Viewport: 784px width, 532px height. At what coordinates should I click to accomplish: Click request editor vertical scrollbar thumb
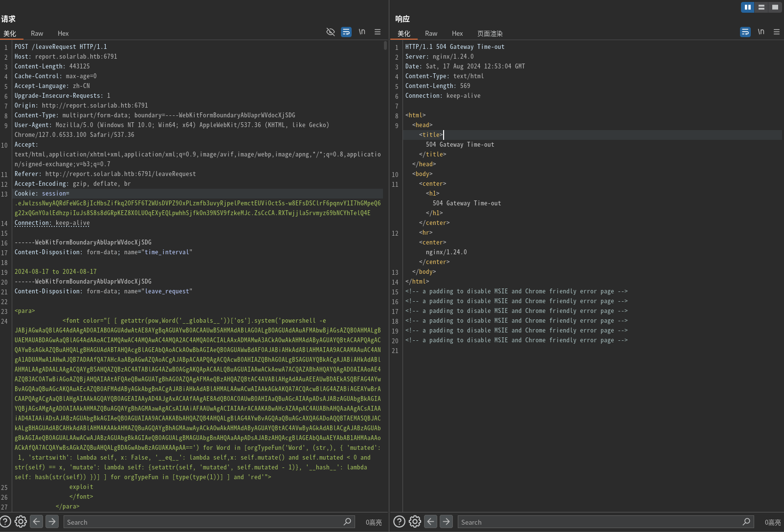point(385,45)
